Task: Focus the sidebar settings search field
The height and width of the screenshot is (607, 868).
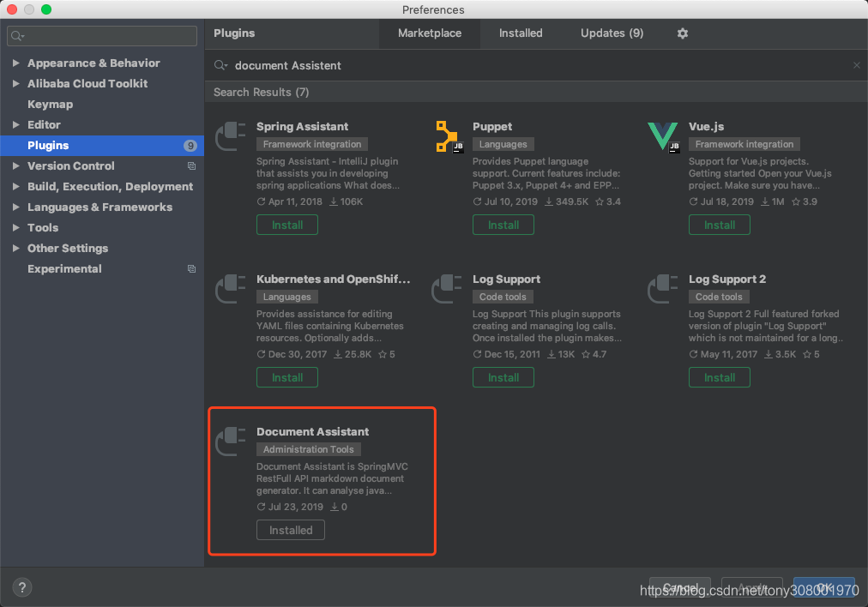Action: tap(102, 36)
